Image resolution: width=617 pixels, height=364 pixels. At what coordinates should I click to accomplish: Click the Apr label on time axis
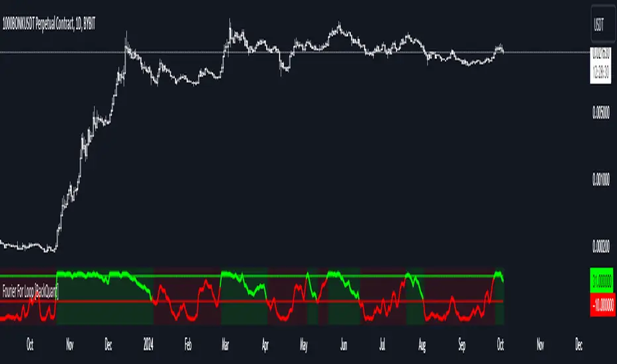click(265, 345)
